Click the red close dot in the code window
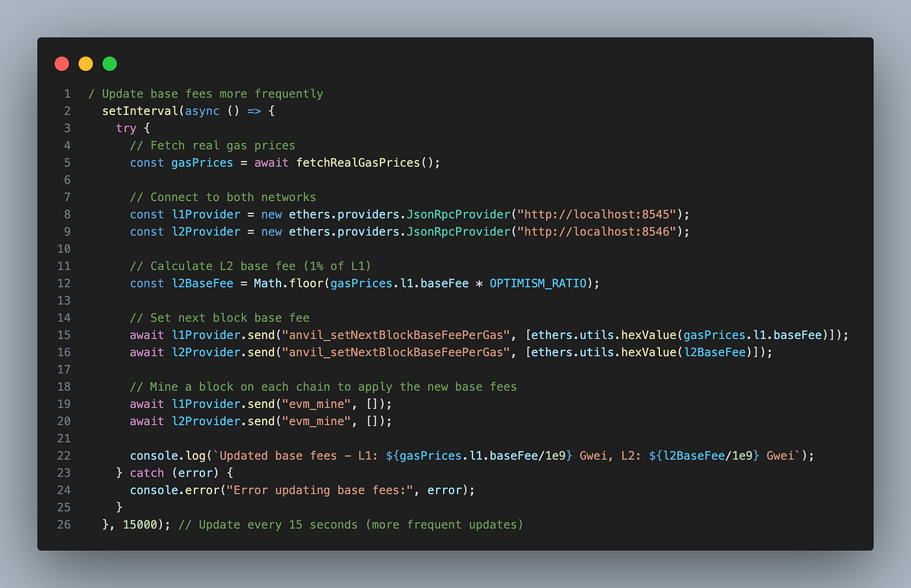 (x=62, y=64)
